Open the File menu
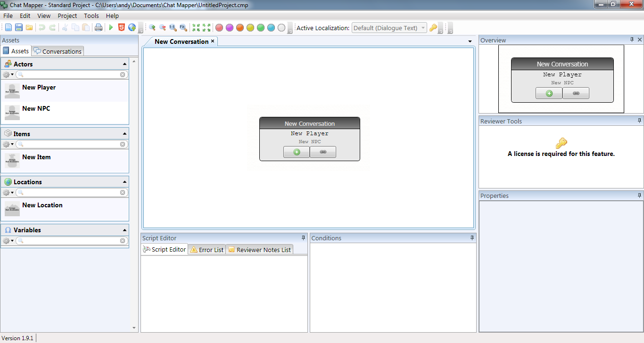Image resolution: width=644 pixels, height=343 pixels. pyautogui.click(x=8, y=16)
